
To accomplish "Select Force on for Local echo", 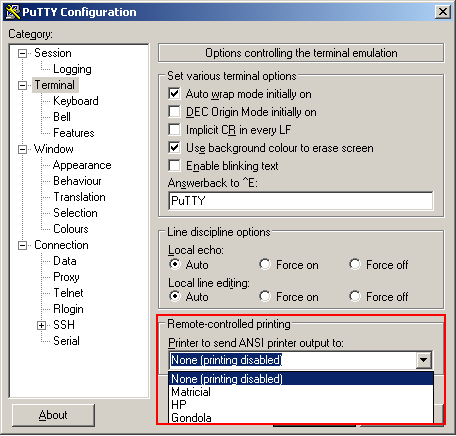I will [x=265, y=265].
